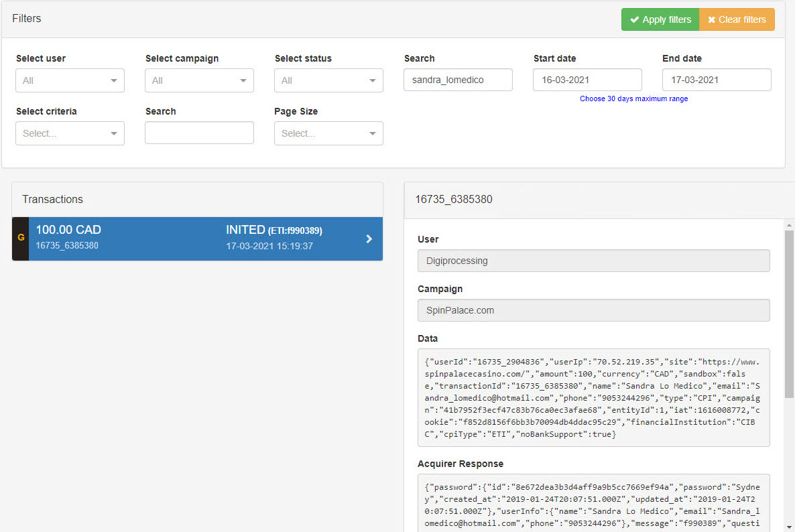This screenshot has height=532, width=795.
Task: Click the Select status label
Action: (303, 59)
